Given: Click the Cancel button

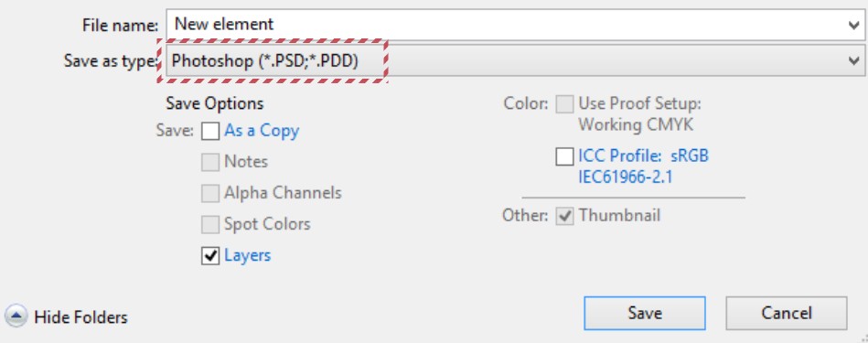Looking at the screenshot, I should tap(787, 313).
